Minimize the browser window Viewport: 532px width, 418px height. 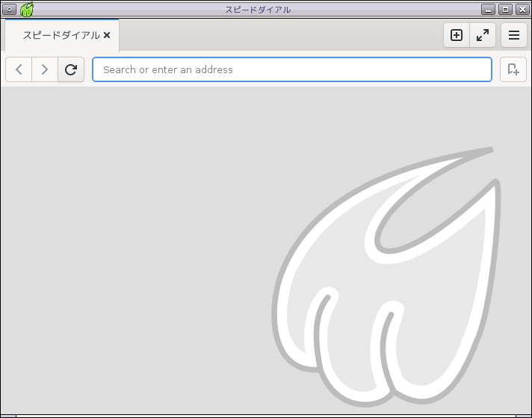[488, 10]
